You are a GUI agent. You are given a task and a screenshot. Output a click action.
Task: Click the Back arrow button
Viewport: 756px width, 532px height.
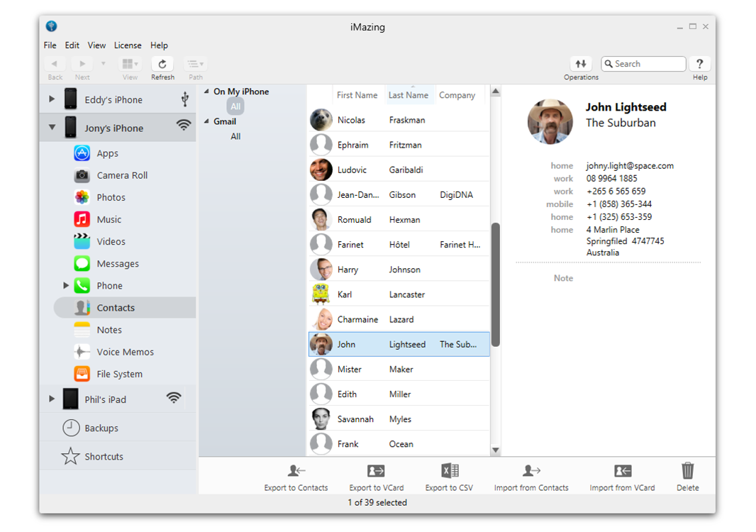point(55,64)
